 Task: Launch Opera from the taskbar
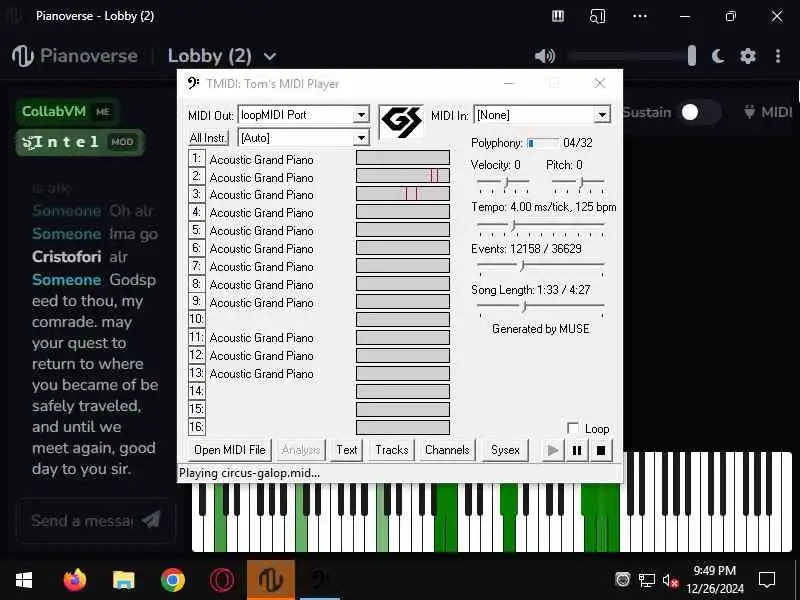(x=221, y=580)
